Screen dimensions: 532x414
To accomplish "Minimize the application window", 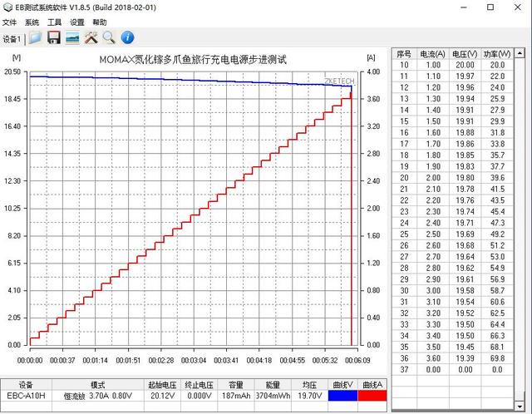I will click(464, 7).
